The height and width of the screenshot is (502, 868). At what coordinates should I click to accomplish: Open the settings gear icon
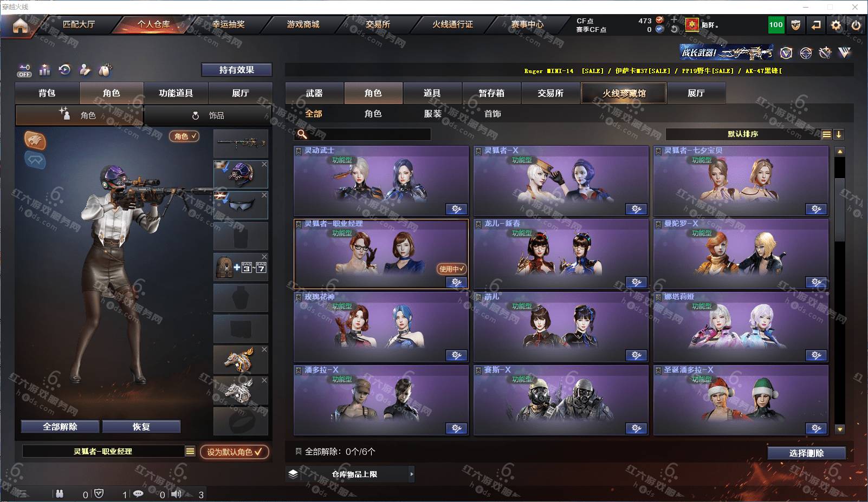point(836,25)
